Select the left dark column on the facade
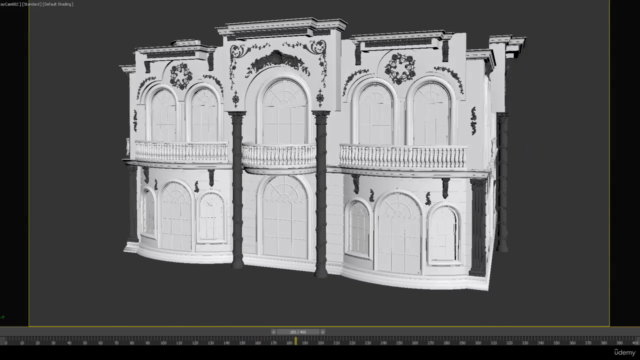640x360 pixels. [238, 190]
